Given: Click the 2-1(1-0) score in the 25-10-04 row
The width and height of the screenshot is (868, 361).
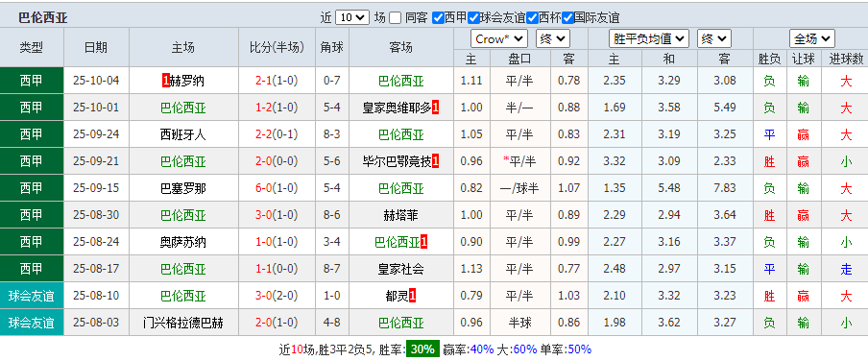Looking at the screenshot, I should click(x=277, y=81).
